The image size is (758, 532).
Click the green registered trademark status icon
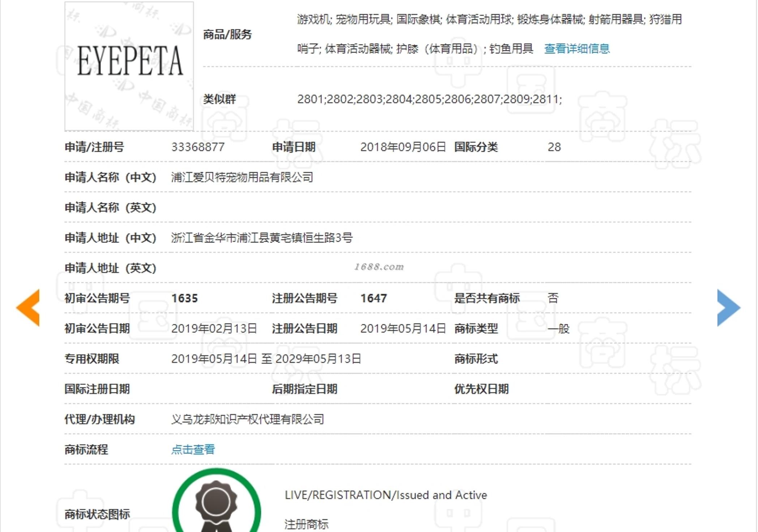coord(217,501)
